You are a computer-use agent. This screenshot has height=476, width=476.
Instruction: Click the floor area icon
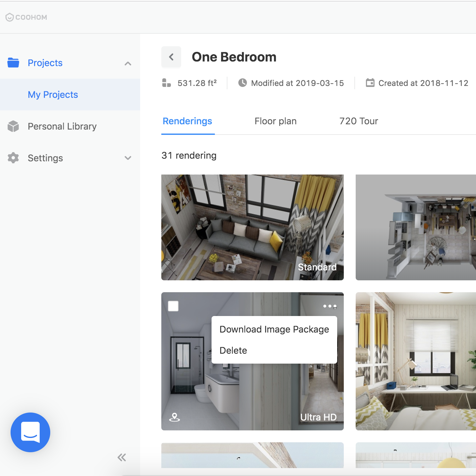tap(167, 83)
